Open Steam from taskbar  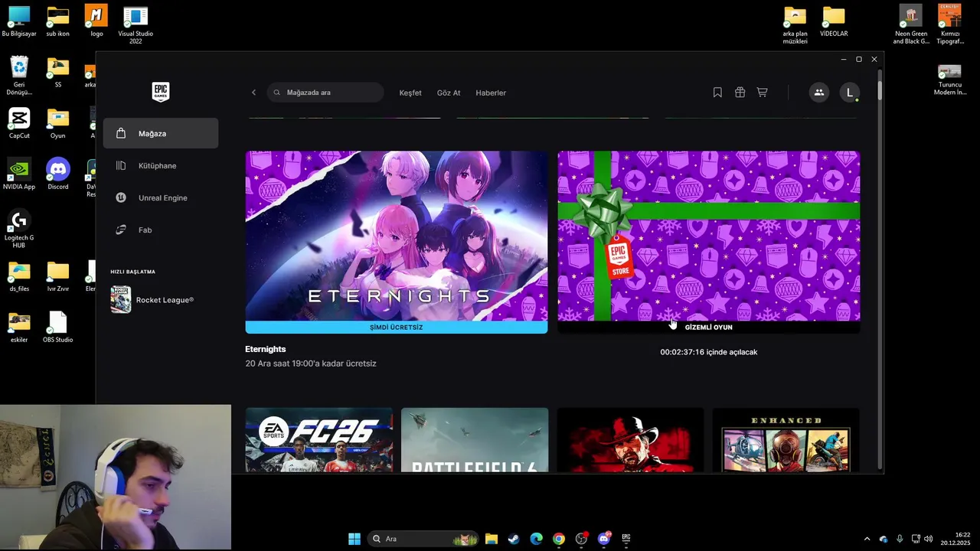click(x=514, y=539)
